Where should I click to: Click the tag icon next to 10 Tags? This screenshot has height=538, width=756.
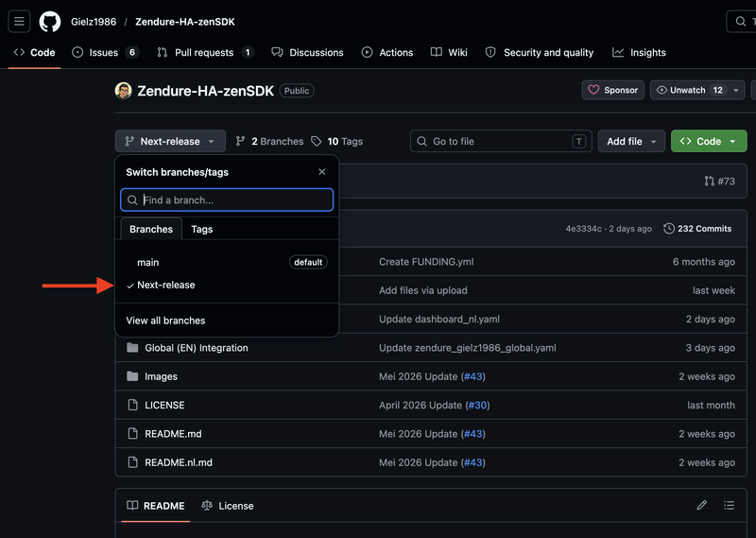[x=317, y=142]
